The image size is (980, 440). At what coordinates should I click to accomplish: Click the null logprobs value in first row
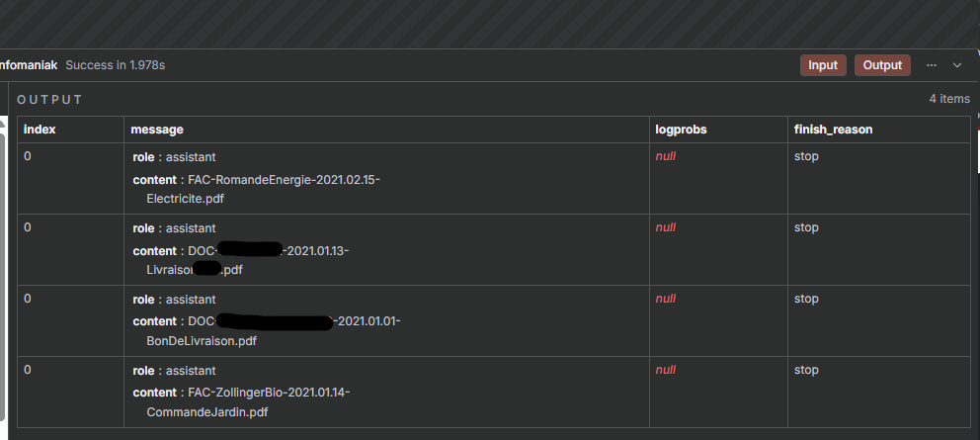tap(666, 156)
